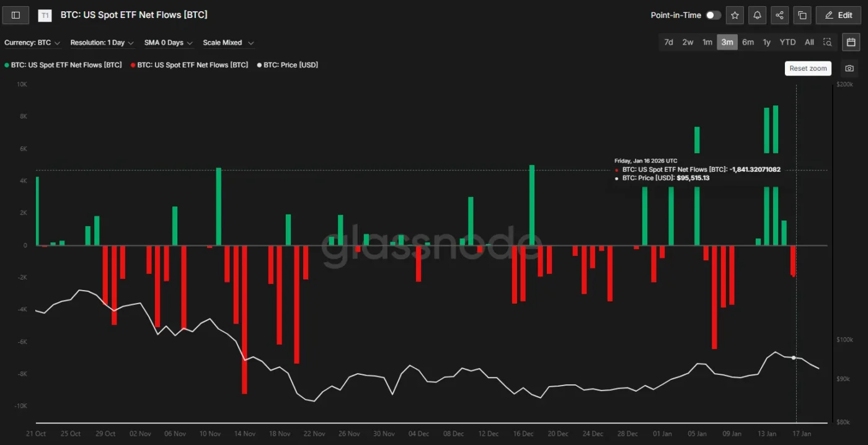868x445 pixels.
Task: Take chart screenshot with camera icon
Action: tap(849, 68)
